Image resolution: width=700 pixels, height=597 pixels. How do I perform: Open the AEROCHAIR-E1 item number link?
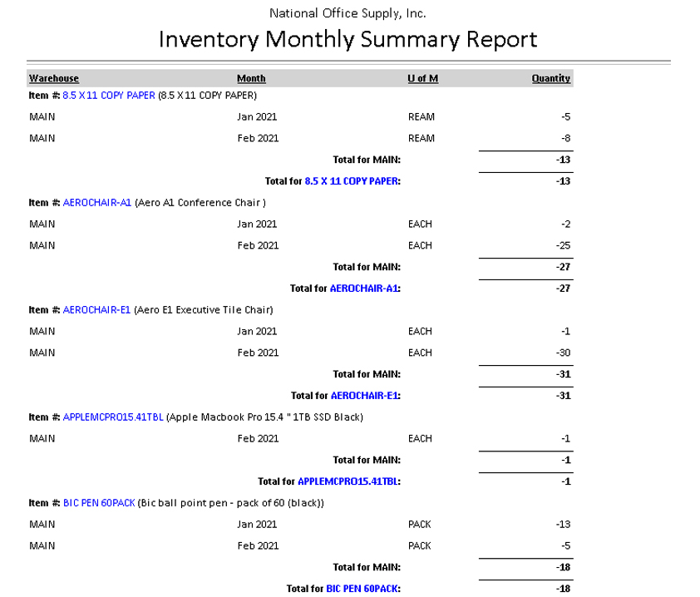click(96, 310)
